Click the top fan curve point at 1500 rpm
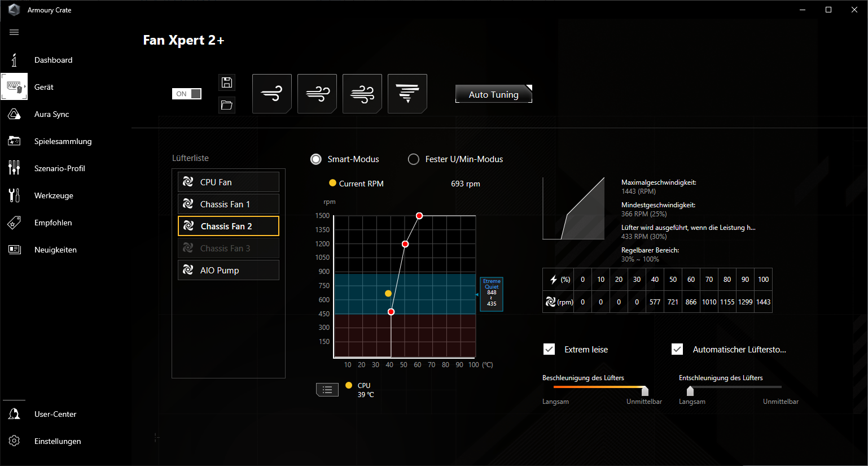Viewport: 868px width, 466px height. pos(419,216)
